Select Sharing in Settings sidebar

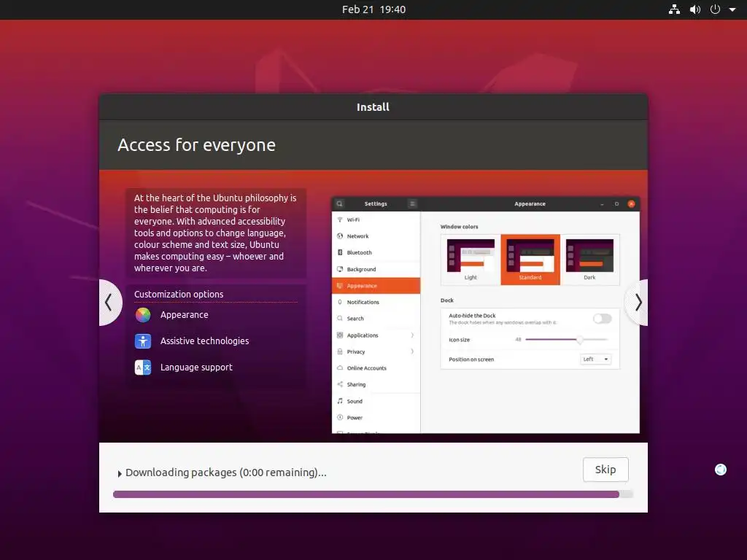[x=376, y=384]
